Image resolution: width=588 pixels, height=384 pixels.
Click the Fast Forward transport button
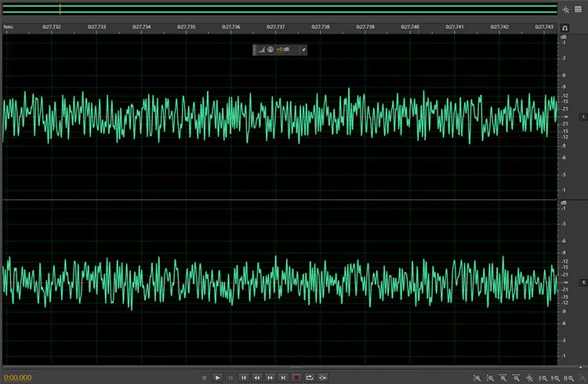click(x=270, y=378)
